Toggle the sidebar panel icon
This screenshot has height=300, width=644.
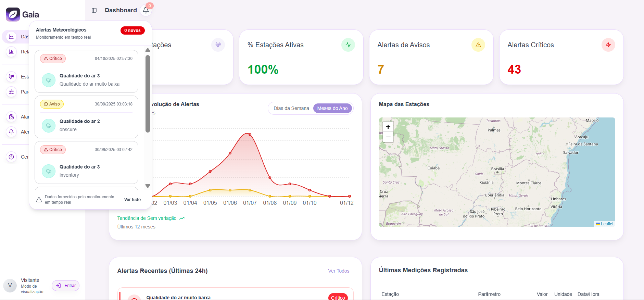point(94,10)
